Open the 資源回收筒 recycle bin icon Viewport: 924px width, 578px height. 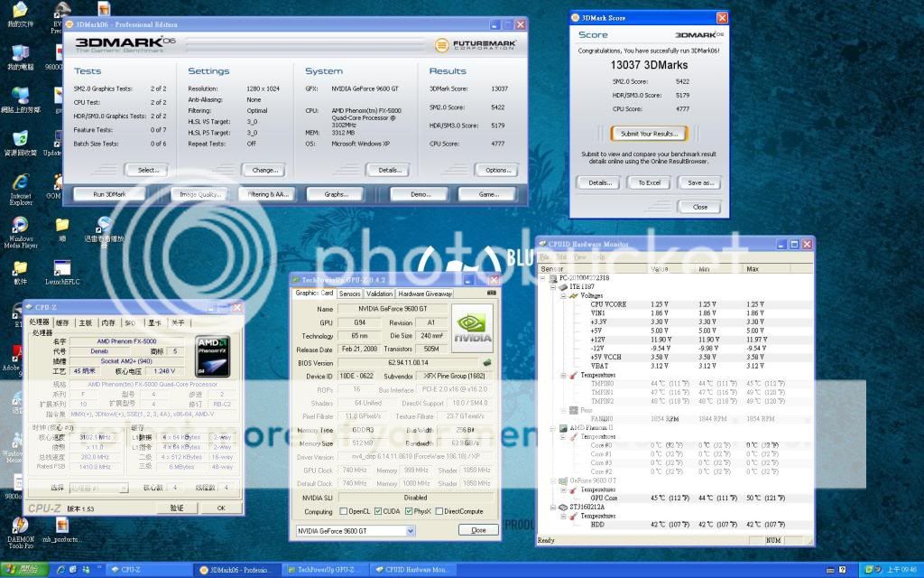pyautogui.click(x=20, y=144)
